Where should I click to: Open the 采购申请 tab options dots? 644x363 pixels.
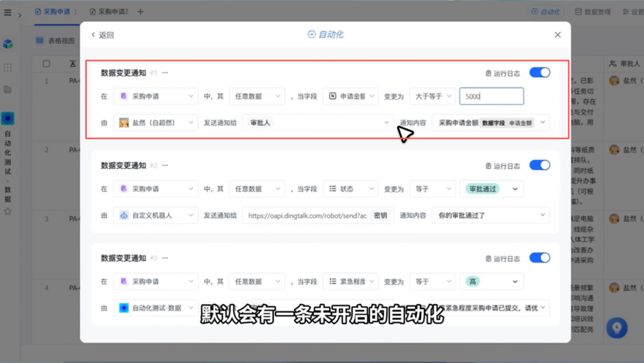tap(76, 11)
